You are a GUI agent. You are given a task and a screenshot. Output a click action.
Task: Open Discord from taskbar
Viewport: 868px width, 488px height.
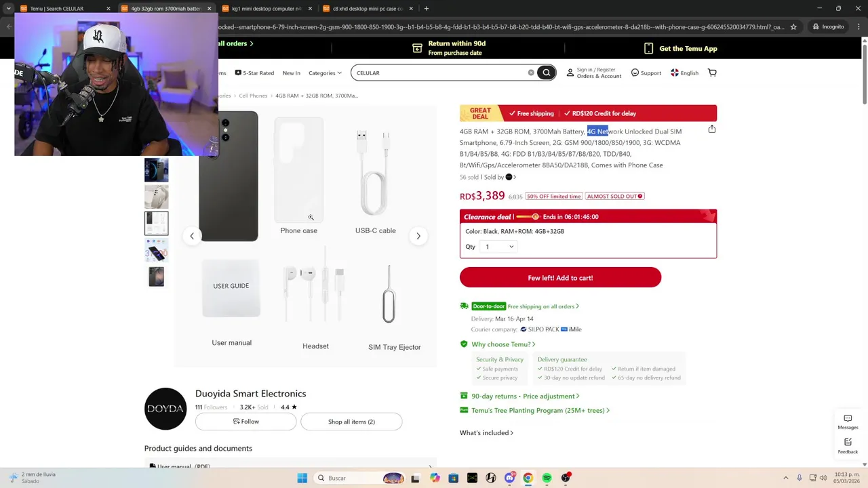pos(509,478)
